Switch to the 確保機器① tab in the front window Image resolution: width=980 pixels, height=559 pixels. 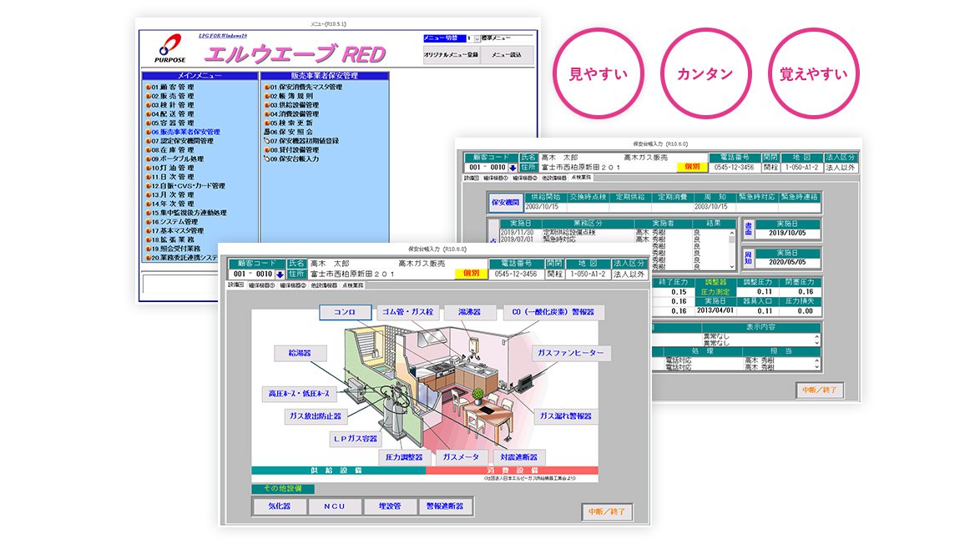262,285
